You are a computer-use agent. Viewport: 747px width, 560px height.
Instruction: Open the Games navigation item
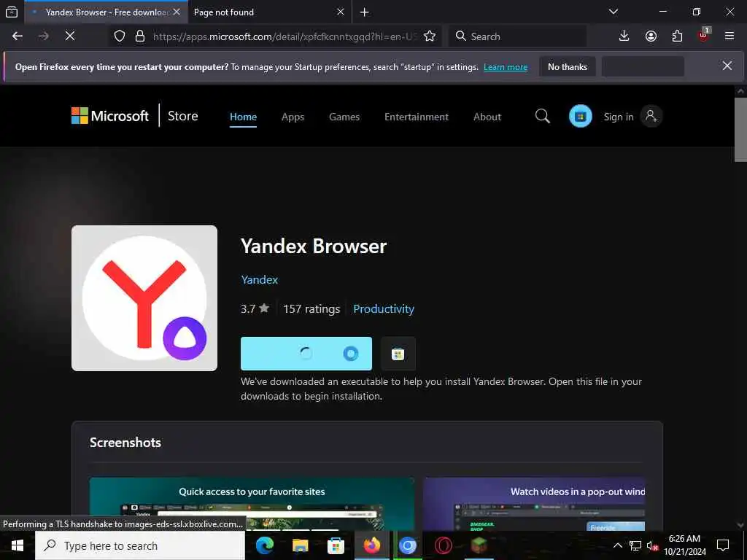tap(344, 117)
